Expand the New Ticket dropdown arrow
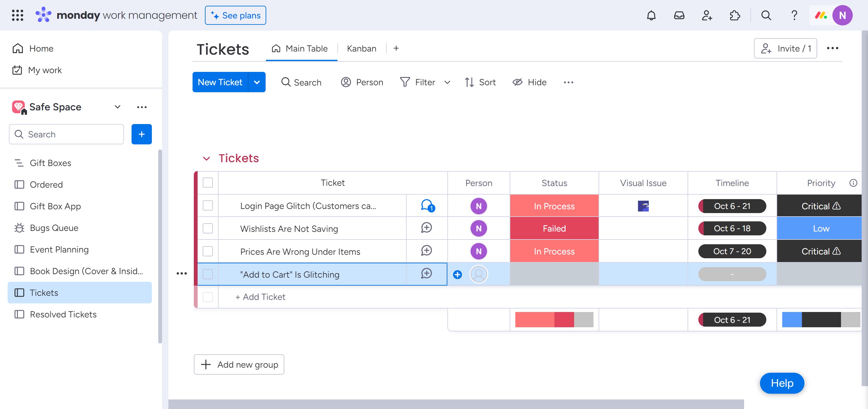 point(257,82)
